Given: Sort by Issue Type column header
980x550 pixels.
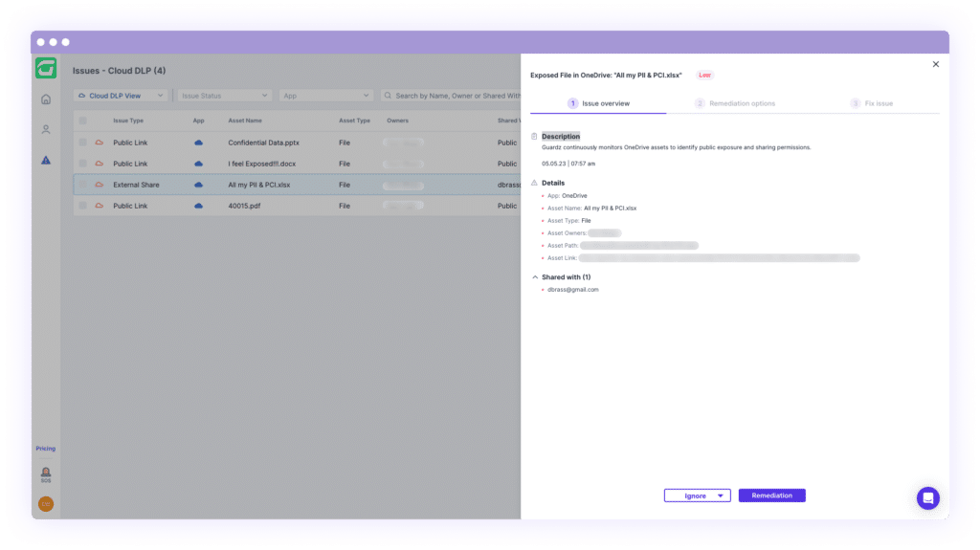Looking at the screenshot, I should pyautogui.click(x=128, y=121).
